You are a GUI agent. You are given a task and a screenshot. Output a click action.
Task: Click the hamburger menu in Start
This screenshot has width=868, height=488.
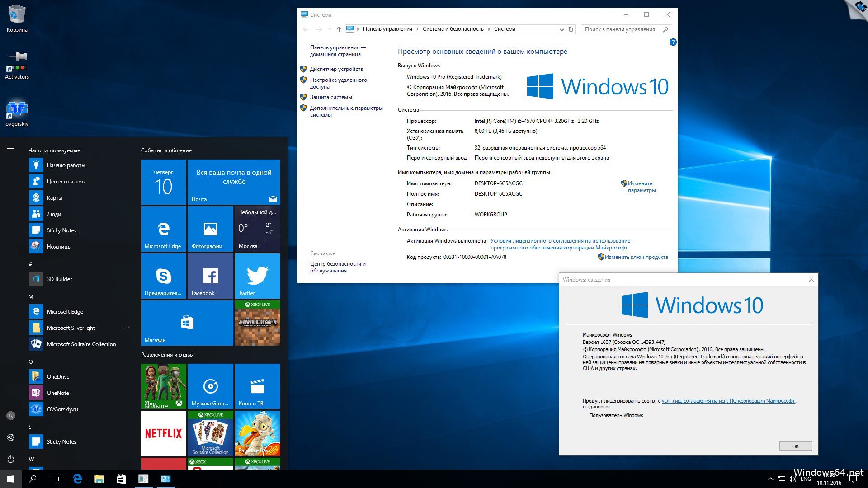point(11,150)
